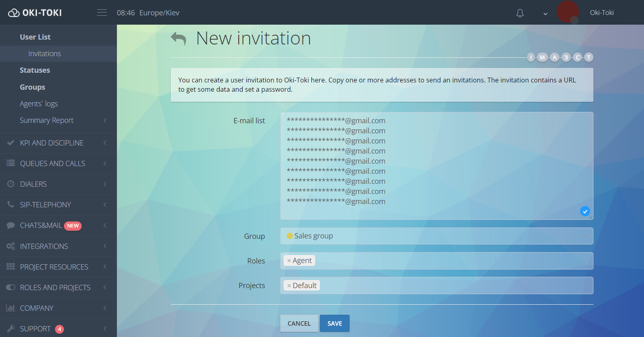
Task: Click the blue checkmark in email list
Action: click(x=585, y=211)
